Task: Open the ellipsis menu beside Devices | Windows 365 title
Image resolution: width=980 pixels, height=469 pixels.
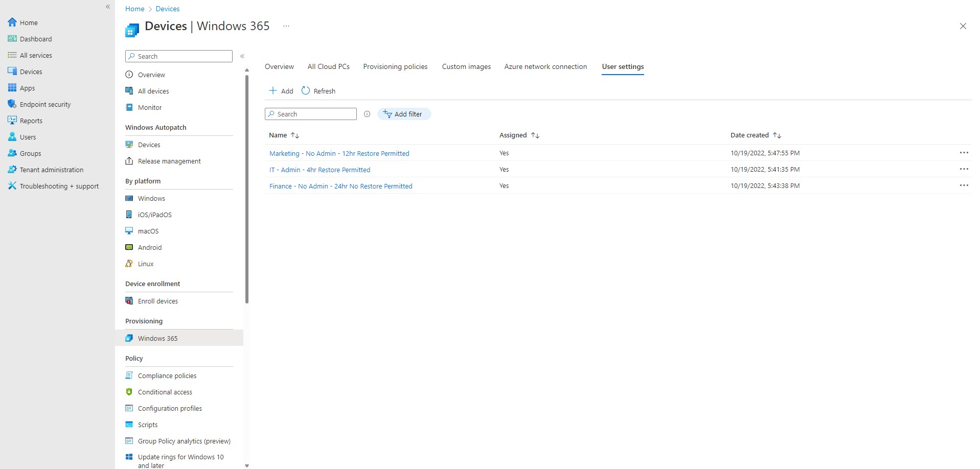Action: 286,26
